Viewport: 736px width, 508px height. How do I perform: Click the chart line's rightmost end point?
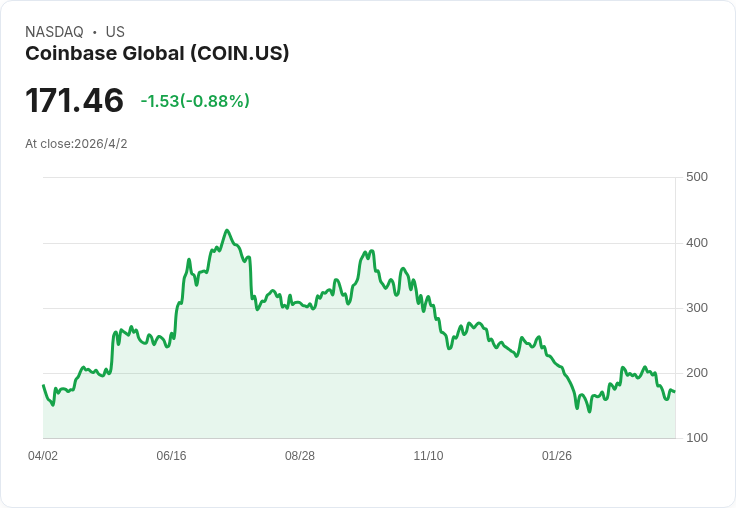pyautogui.click(x=675, y=392)
